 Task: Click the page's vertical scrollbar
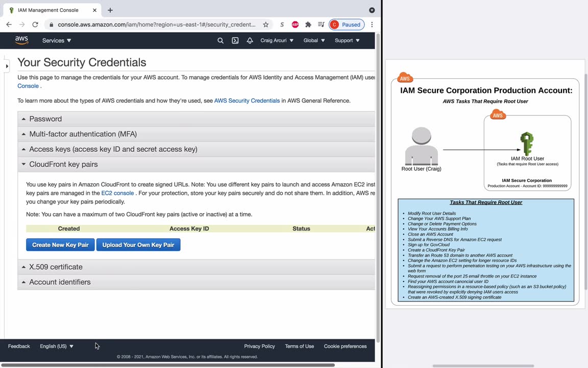tap(378, 188)
